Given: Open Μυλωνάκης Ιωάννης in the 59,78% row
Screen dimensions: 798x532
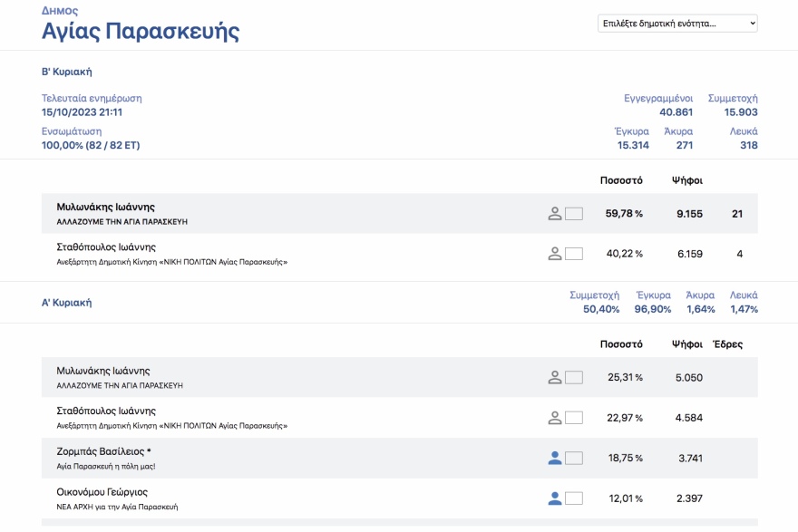Looking at the screenshot, I should pos(105,207).
